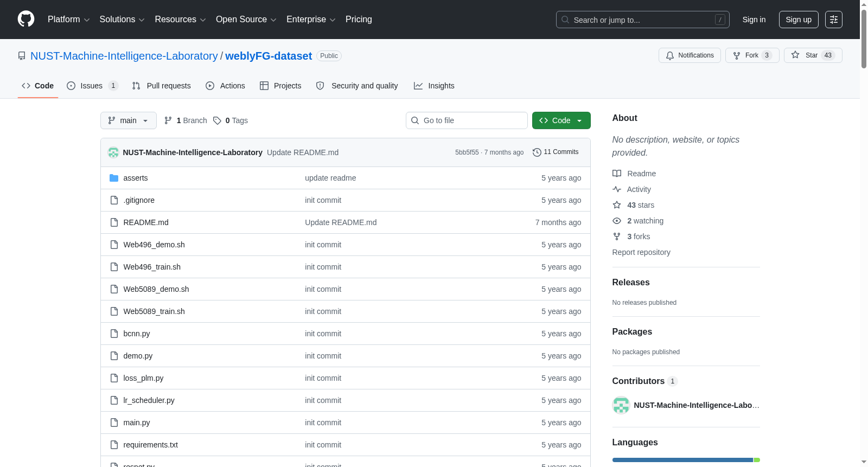Open the lr_scheduler.py file
This screenshot has height=467, width=868.
[x=149, y=400]
